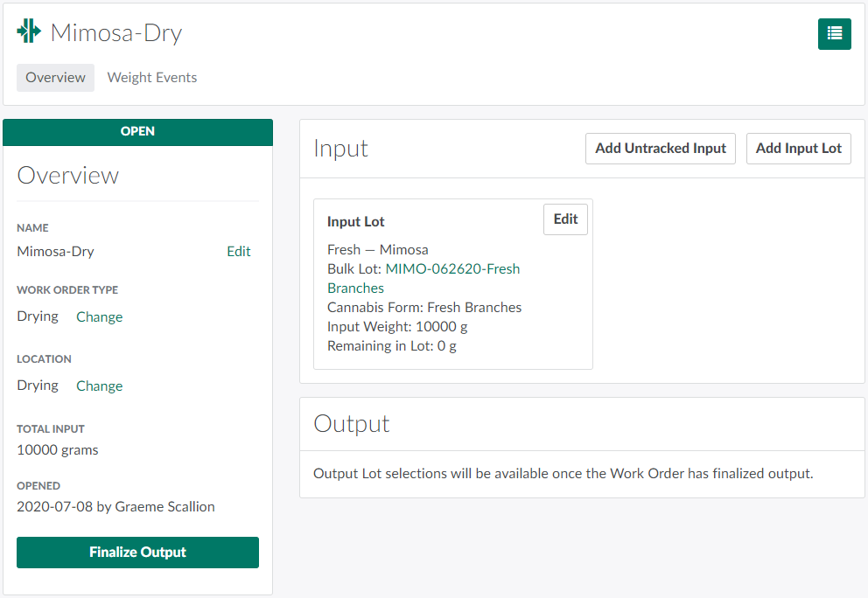Open the Weight Events tab
This screenshot has height=598, width=868.
pyautogui.click(x=151, y=77)
